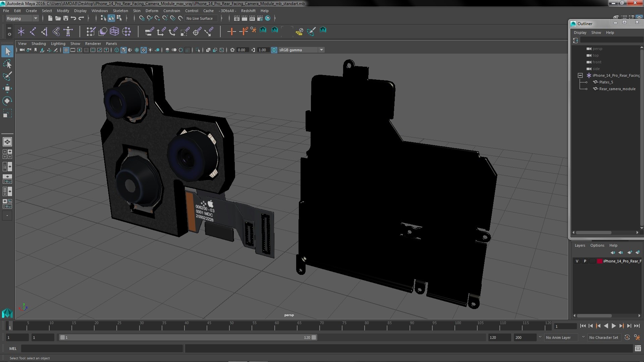Activate the Rotate tool in toolbox
644x362 pixels.
tap(7, 101)
